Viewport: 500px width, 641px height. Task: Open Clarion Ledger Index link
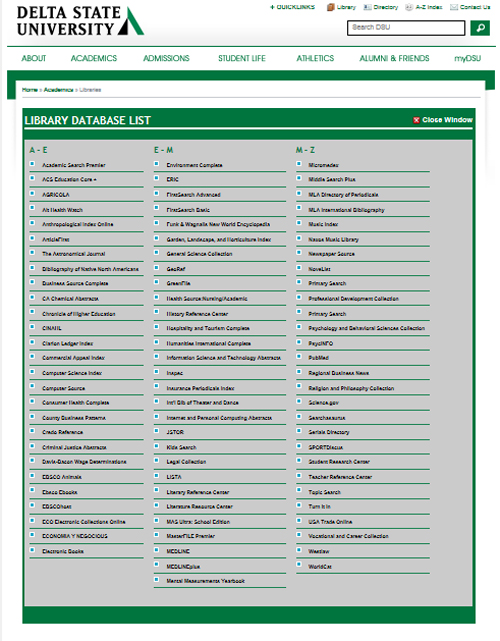[x=67, y=343]
